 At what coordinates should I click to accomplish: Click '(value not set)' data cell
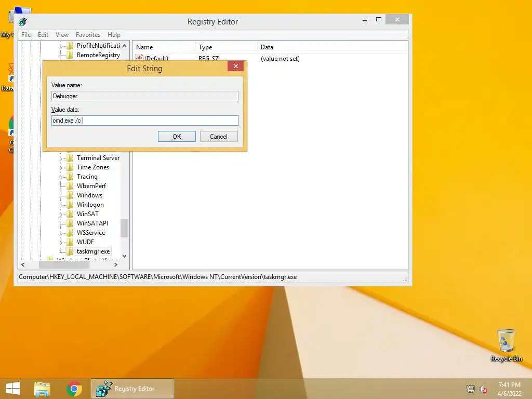tap(280, 59)
